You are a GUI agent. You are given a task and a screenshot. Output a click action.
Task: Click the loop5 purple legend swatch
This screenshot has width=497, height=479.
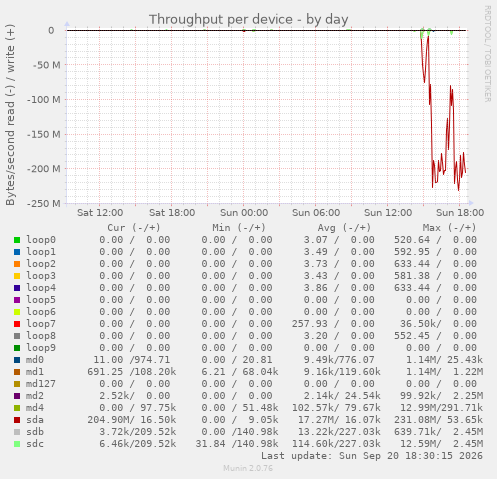(x=17, y=300)
